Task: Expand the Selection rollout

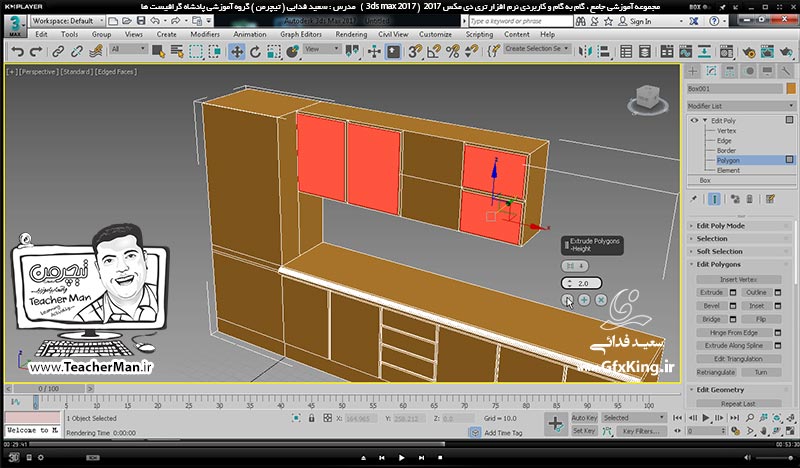Action: (x=712, y=238)
